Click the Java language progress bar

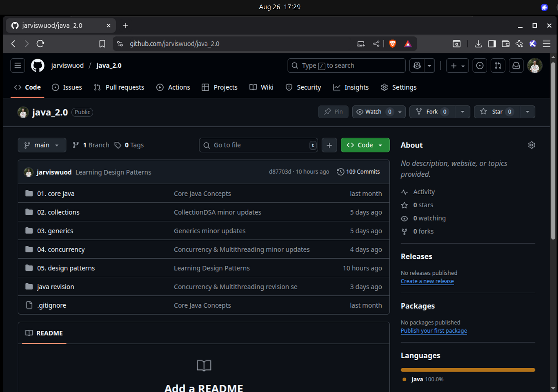pyautogui.click(x=468, y=370)
